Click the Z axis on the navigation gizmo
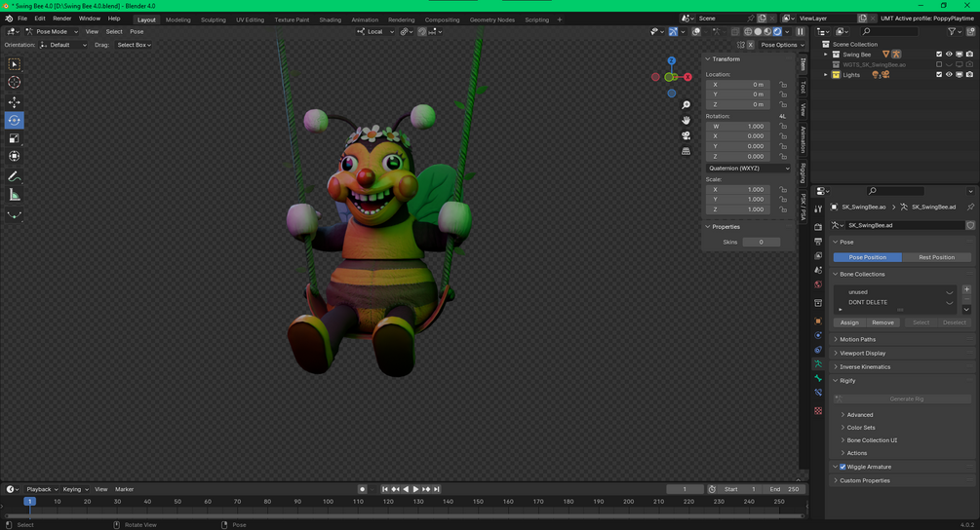The width and height of the screenshot is (980, 530). point(671,61)
